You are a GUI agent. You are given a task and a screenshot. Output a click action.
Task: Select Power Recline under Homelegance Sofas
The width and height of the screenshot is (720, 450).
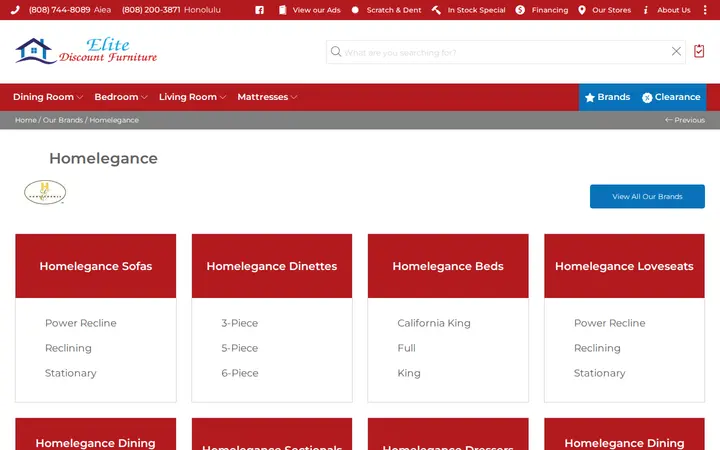tap(81, 323)
